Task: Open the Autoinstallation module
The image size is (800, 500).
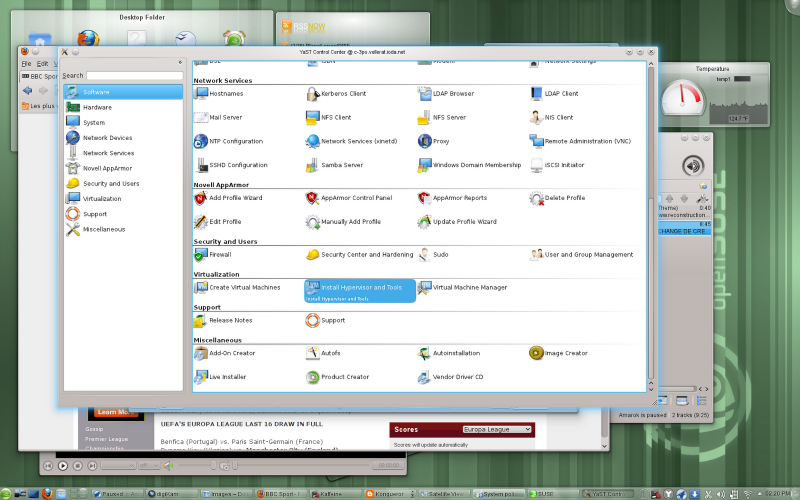Action: coord(449,353)
